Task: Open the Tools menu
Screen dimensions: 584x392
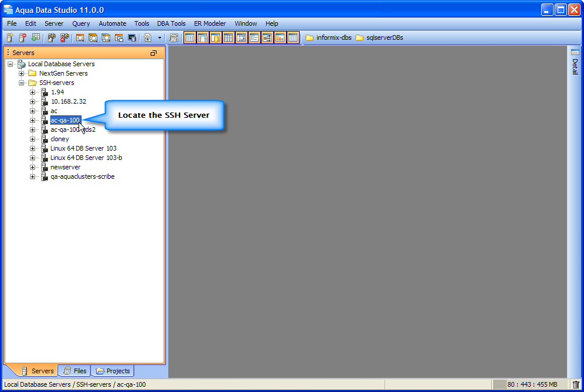Action: [x=141, y=23]
